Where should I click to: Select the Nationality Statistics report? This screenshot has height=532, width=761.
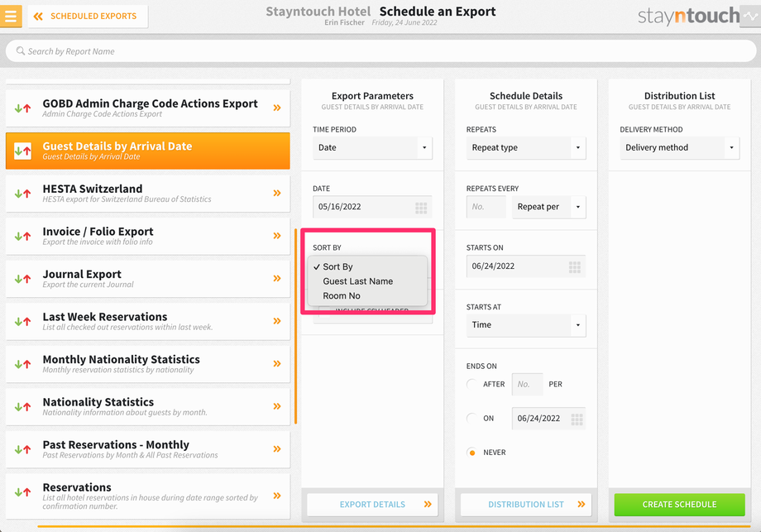point(147,406)
